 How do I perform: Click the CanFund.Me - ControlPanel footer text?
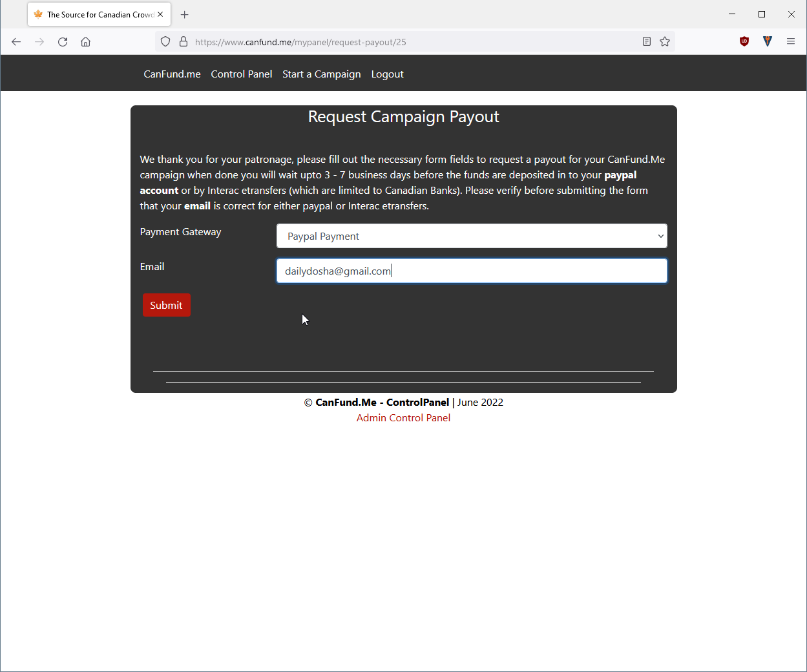pos(382,403)
